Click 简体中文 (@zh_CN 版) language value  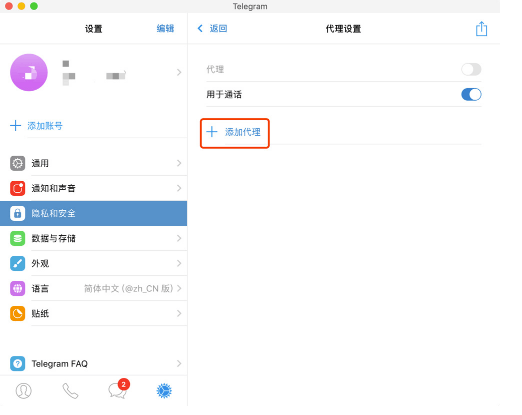128,288
